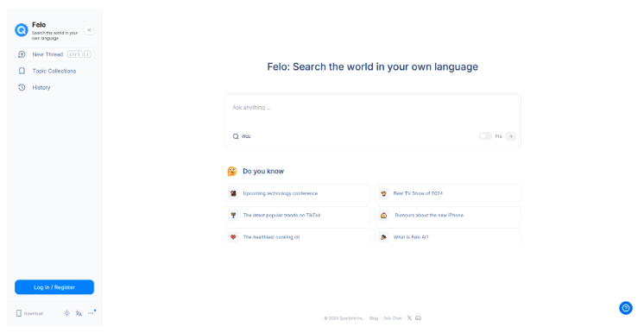Click the heart icon on healthiest cooking oil
The width and height of the screenshot is (644, 333).
coord(233,237)
